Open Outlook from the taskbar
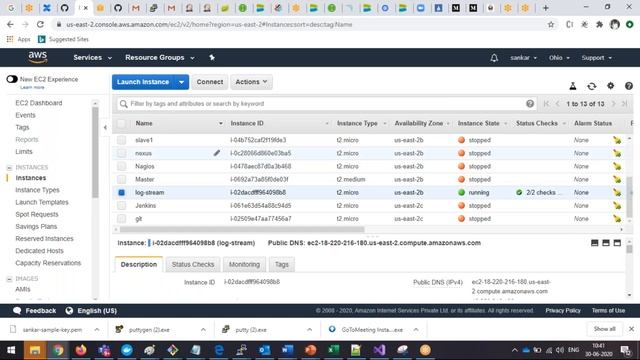640x360 pixels. pyautogui.click(x=264, y=350)
